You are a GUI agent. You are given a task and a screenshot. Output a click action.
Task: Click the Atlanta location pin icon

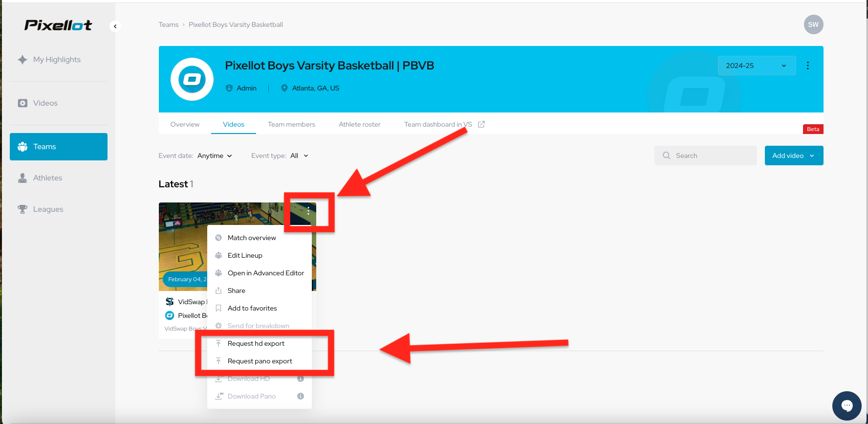coord(284,88)
